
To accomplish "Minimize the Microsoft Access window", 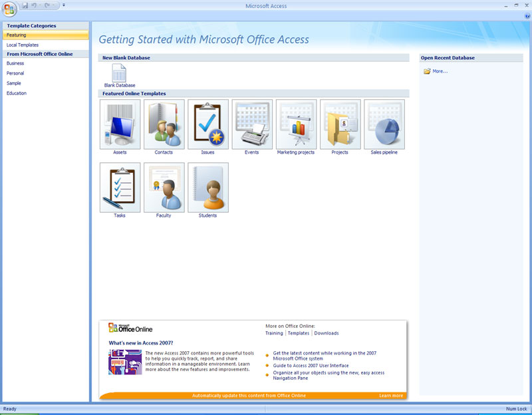I will coord(506,6).
